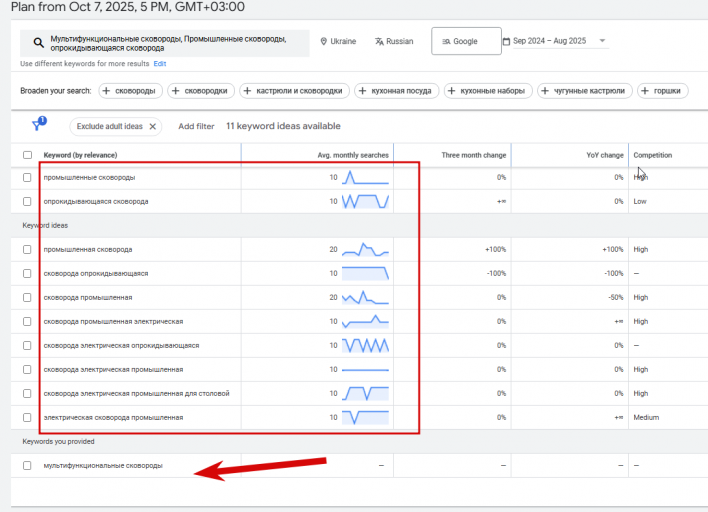Sort by Competition column header
The width and height of the screenshot is (708, 512).
652,155
